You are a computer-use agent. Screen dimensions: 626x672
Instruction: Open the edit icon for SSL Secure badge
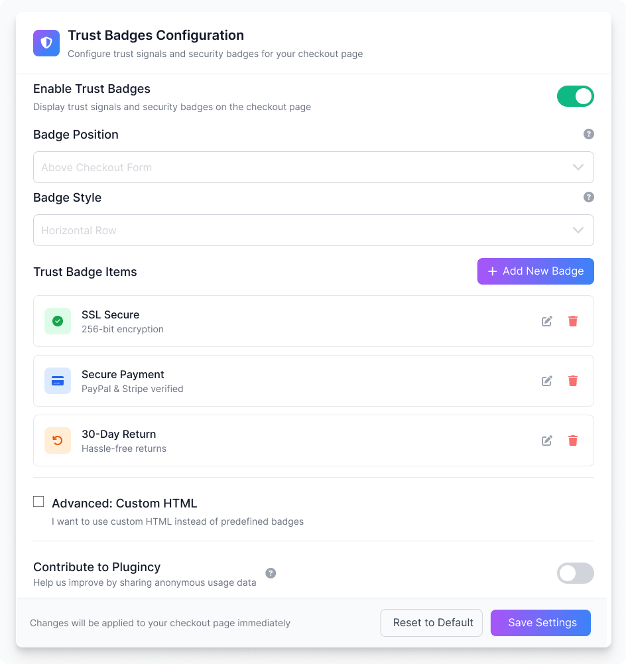[546, 321]
